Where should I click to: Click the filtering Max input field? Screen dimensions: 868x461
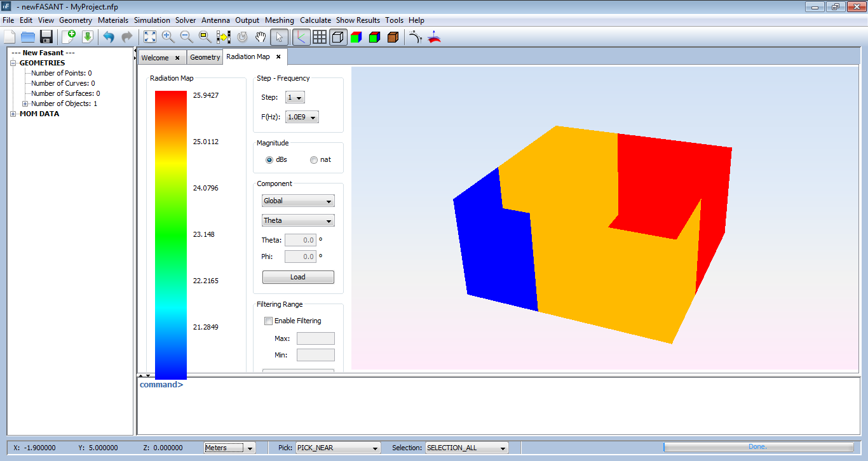click(315, 339)
